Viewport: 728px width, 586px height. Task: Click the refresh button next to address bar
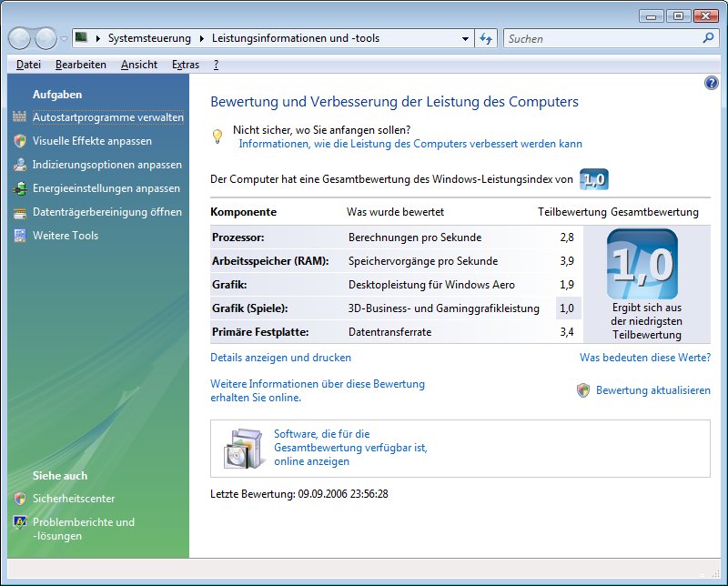[x=486, y=38]
